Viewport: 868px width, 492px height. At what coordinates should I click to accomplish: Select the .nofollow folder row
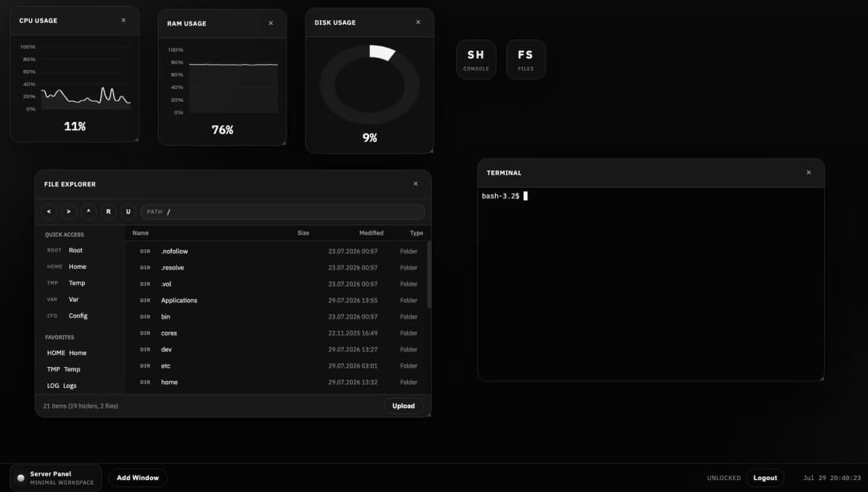point(277,252)
